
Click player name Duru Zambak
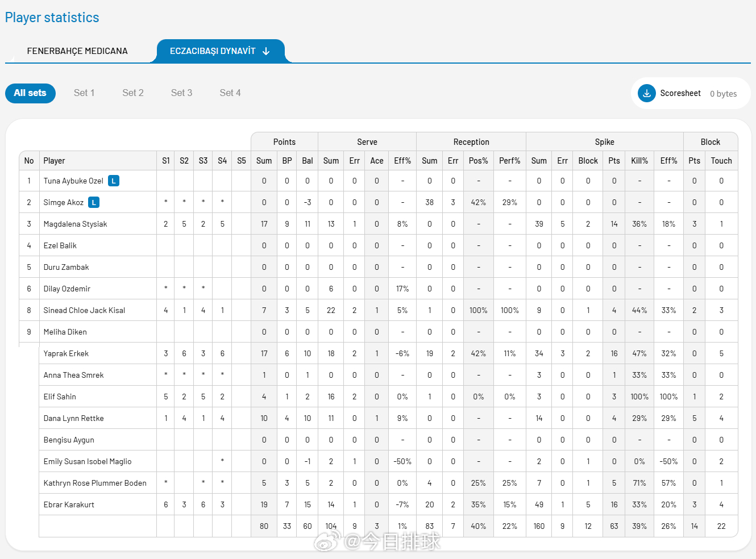click(x=66, y=268)
